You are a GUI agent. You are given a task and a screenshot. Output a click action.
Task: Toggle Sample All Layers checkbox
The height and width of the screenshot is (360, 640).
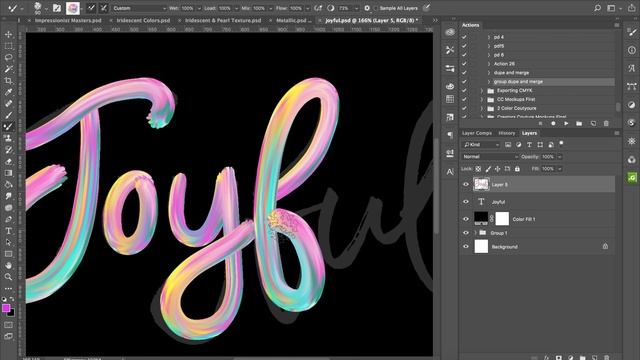coord(376,8)
